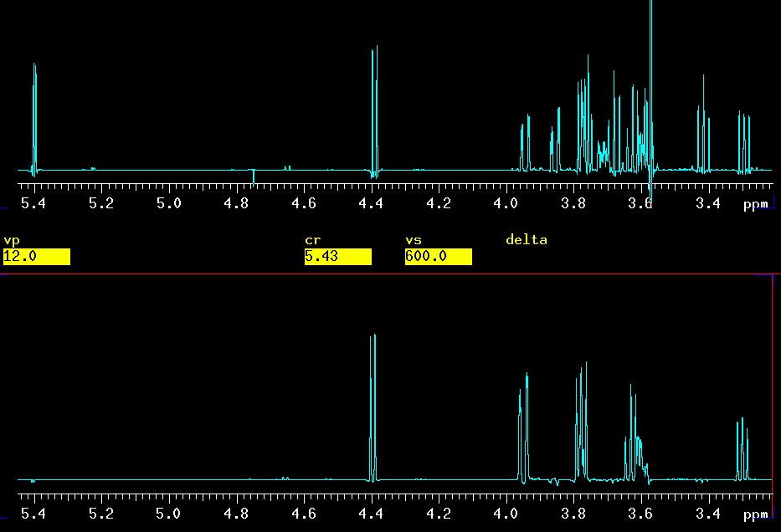Screen dimensions: 781x532
Task: Click the 3.4 axis label on top spectrum
Action: coord(708,203)
